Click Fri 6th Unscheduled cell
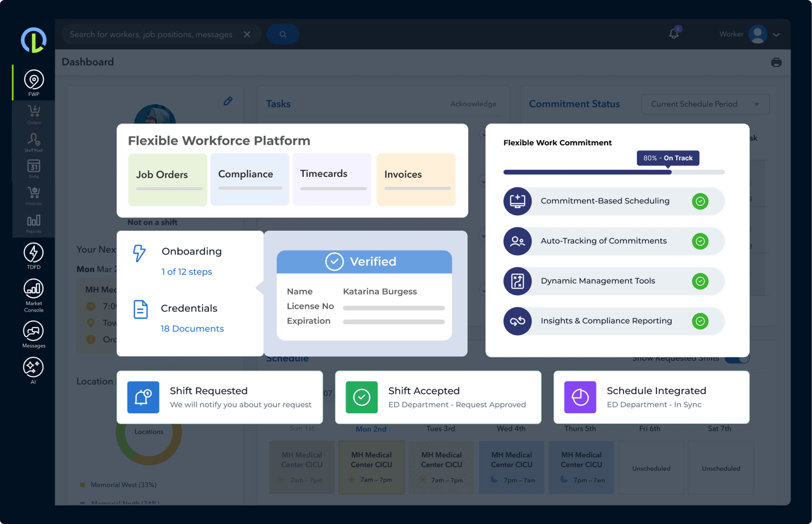This screenshot has height=524, width=812. tap(651, 468)
